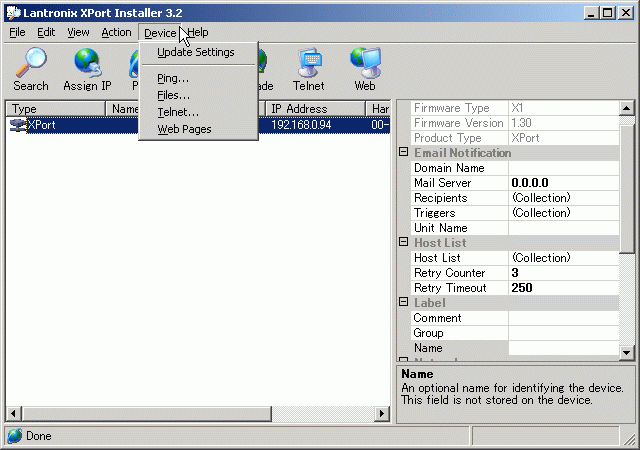Open the Help menu
The height and width of the screenshot is (450, 640).
pyautogui.click(x=198, y=32)
